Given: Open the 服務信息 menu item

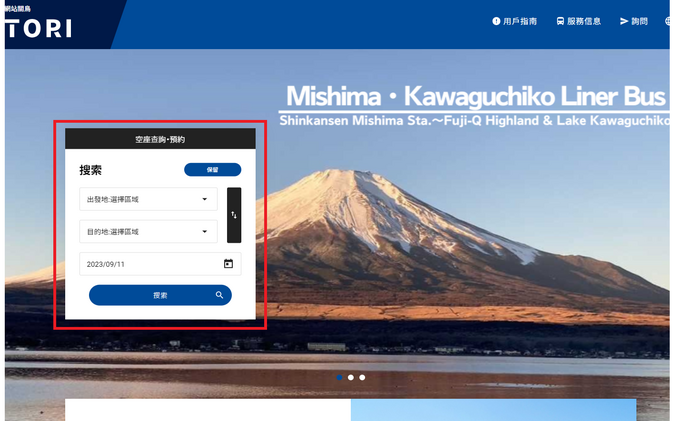Looking at the screenshot, I should coord(584,21).
